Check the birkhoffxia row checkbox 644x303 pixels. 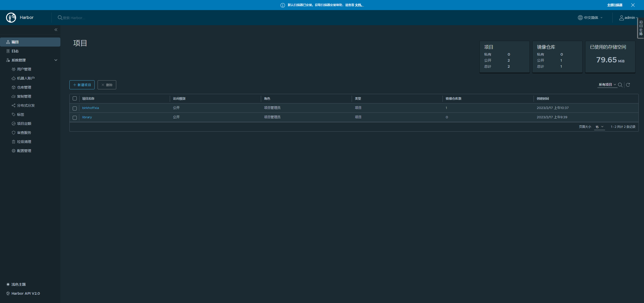[x=75, y=108]
